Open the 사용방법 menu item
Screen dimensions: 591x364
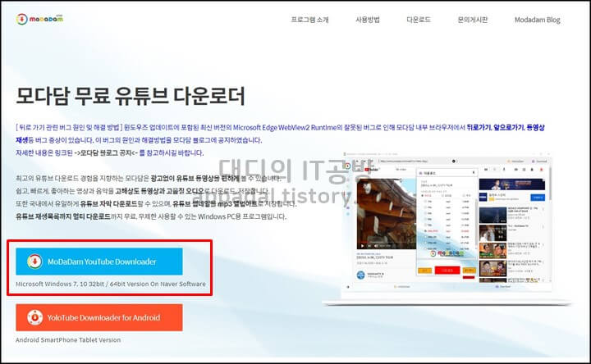(x=368, y=20)
